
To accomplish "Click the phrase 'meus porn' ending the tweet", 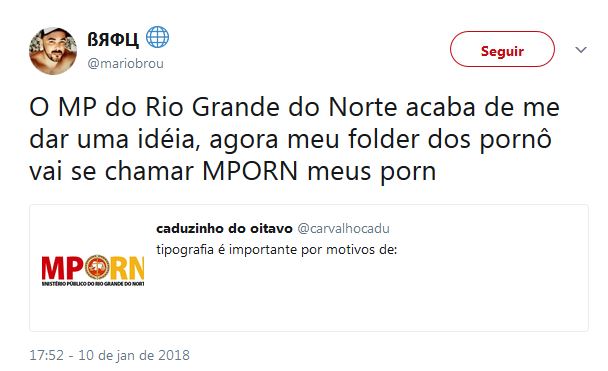I will [x=372, y=172].
